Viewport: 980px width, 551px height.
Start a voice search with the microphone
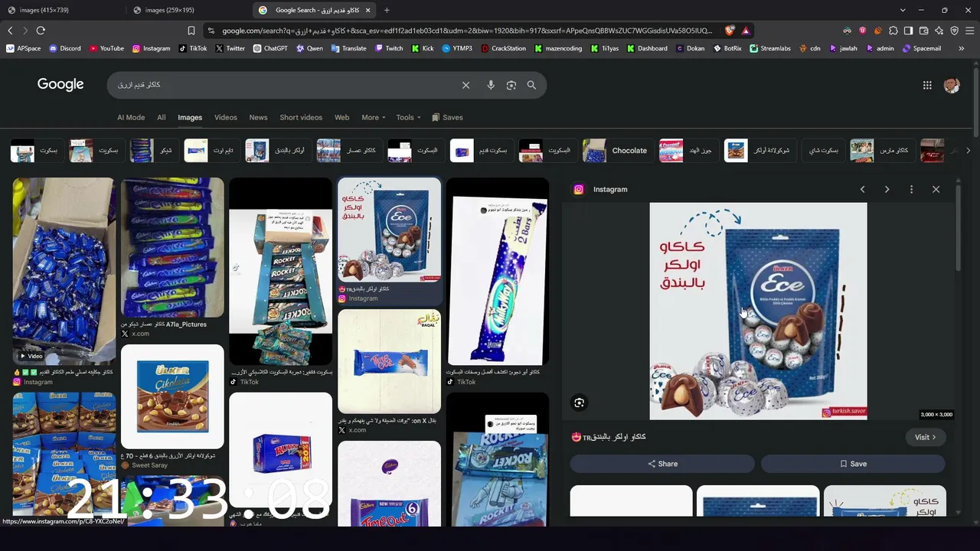491,85
